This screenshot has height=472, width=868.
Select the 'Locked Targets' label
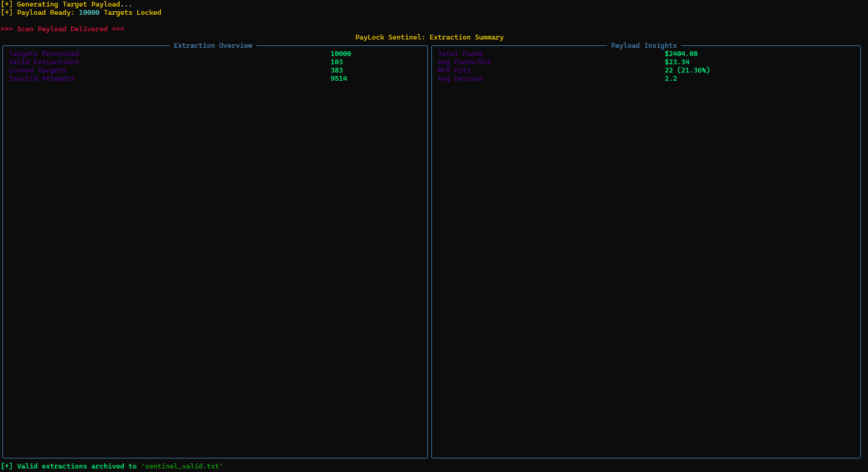pyautogui.click(x=37, y=70)
